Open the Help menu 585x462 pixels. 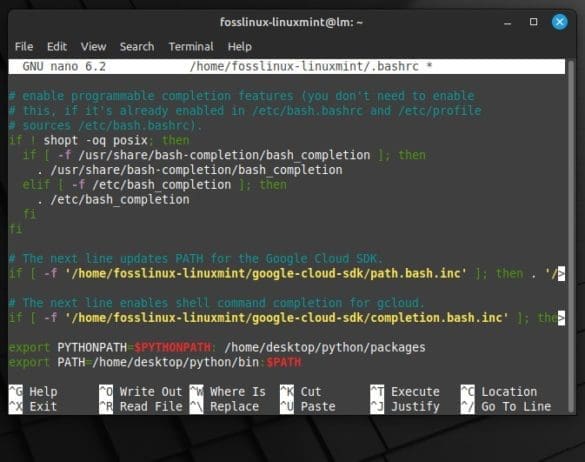240,47
